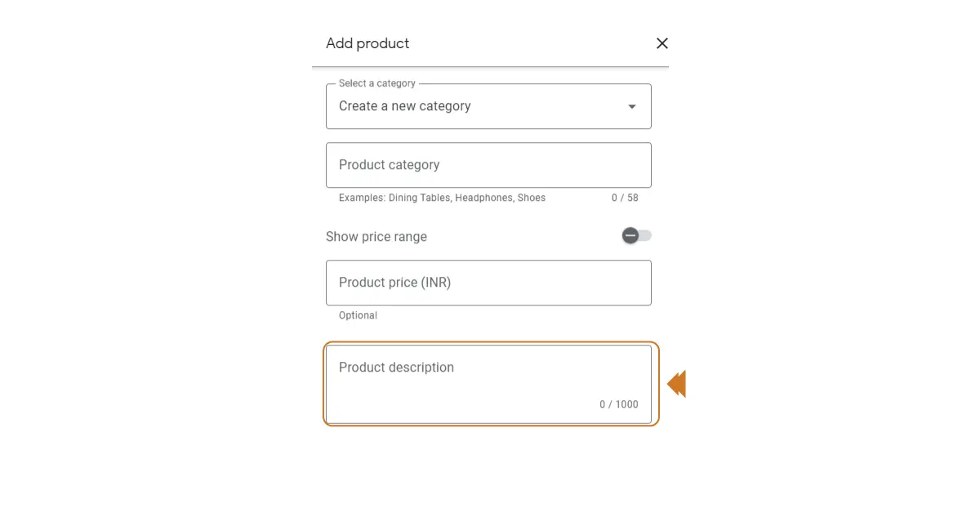Click the 0 / 58 character counter
Screen dimensions: 980x513
pos(625,198)
